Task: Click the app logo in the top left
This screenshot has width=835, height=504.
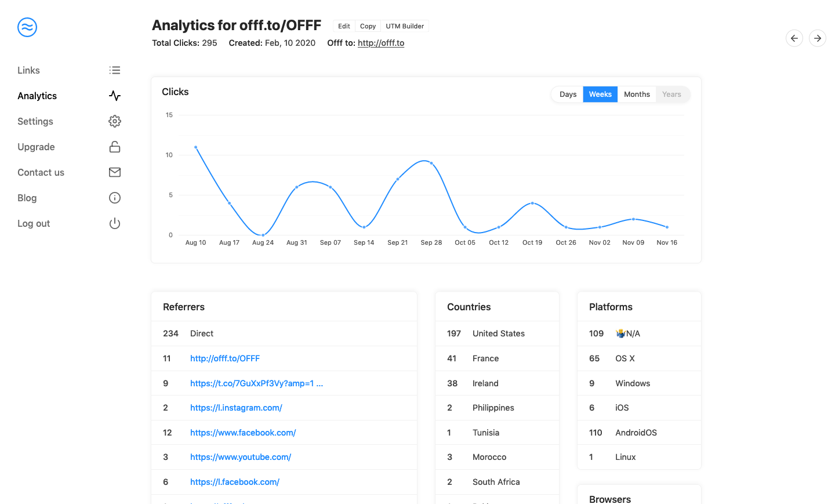Action: (27, 27)
